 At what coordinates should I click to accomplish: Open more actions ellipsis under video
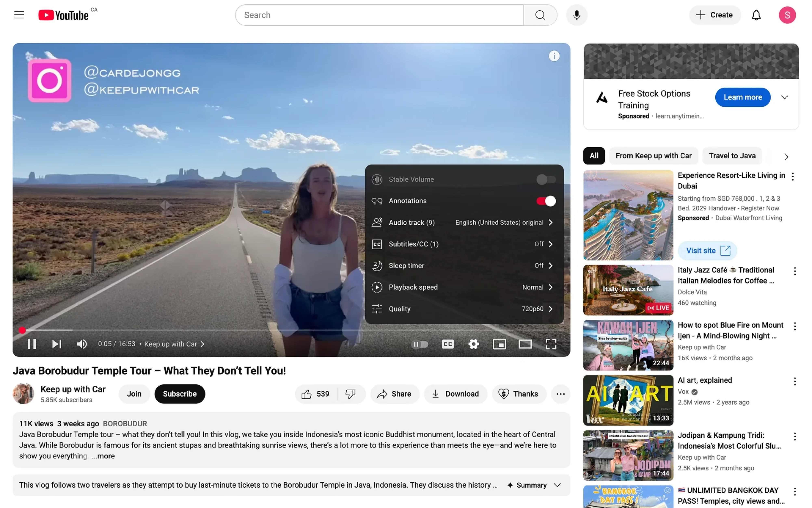(x=561, y=394)
